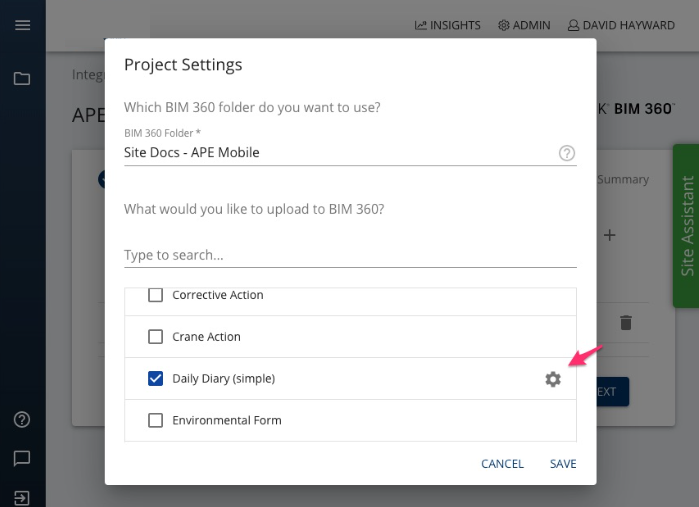Focus the Type to search field
Screen dimensions: 699x507
[350, 255]
